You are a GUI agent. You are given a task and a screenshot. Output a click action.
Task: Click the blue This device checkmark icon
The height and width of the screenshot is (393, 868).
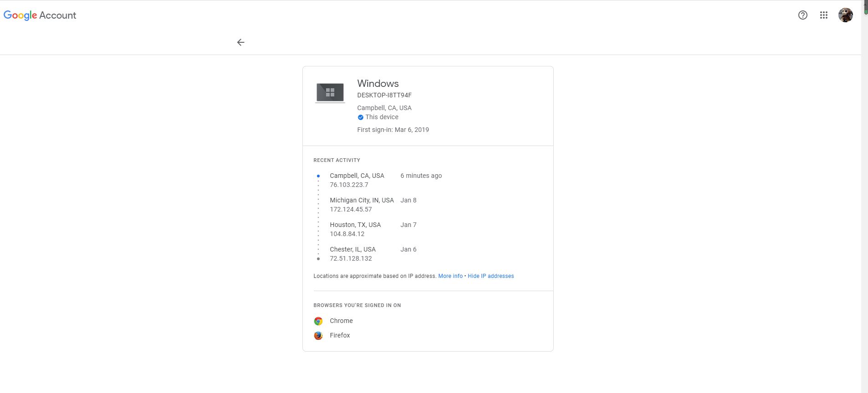point(360,117)
